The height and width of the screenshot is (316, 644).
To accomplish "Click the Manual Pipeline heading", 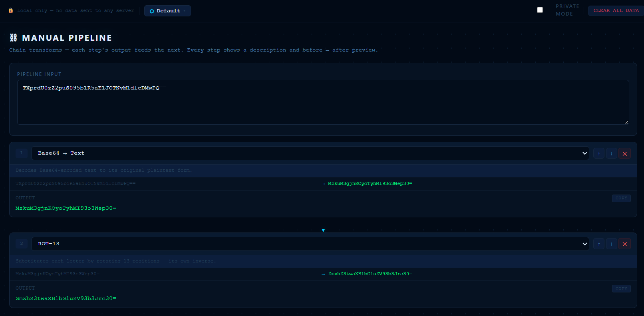I will tap(67, 38).
